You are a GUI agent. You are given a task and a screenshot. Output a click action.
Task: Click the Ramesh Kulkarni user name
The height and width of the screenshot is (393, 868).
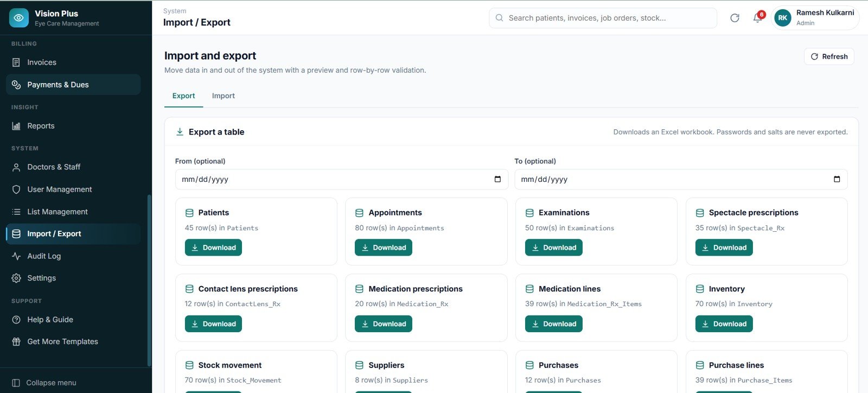click(825, 12)
